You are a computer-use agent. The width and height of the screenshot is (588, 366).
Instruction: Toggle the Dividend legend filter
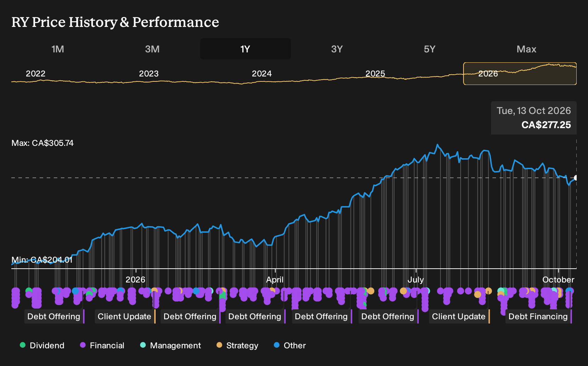pyautogui.click(x=42, y=345)
